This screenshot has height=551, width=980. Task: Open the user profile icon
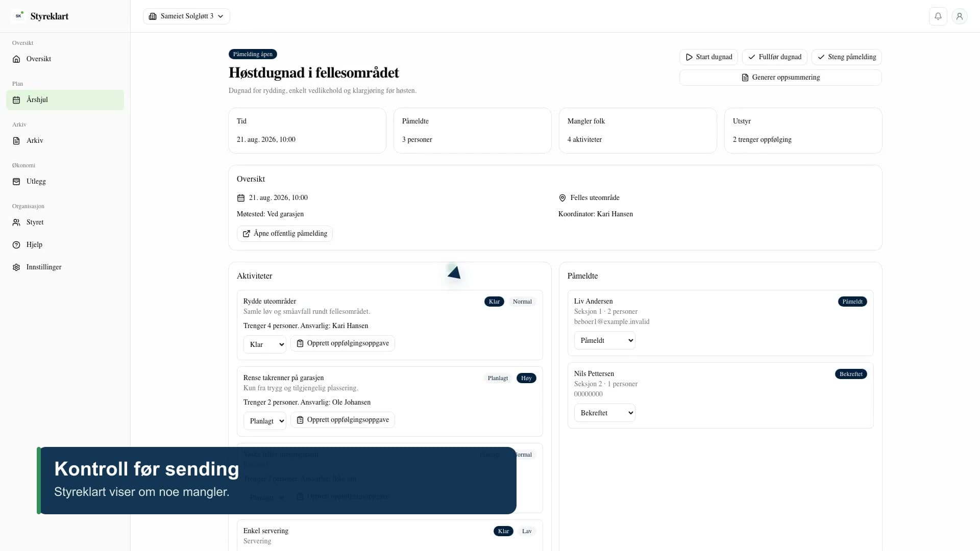point(959,16)
